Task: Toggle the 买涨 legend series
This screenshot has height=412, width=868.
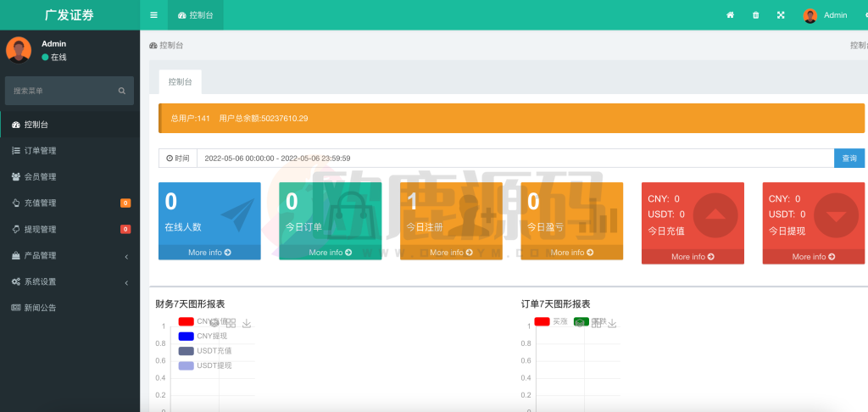Action: (x=550, y=321)
